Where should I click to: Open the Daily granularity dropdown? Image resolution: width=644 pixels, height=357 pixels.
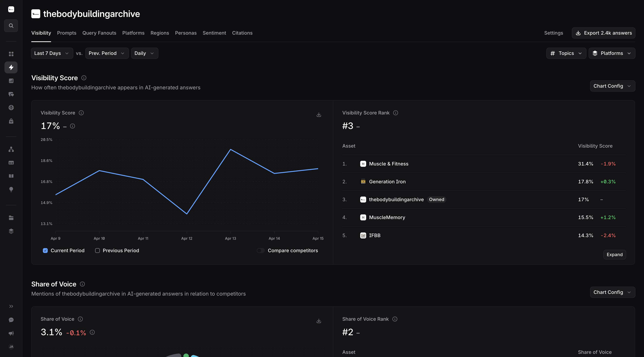(144, 53)
